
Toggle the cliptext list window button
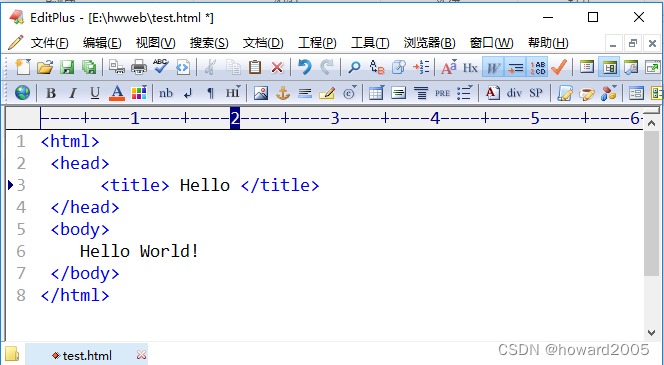tap(587, 67)
